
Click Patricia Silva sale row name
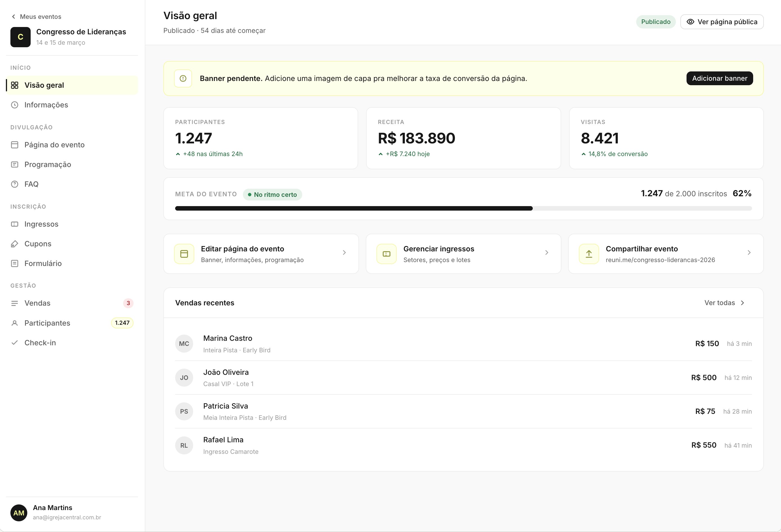point(225,406)
